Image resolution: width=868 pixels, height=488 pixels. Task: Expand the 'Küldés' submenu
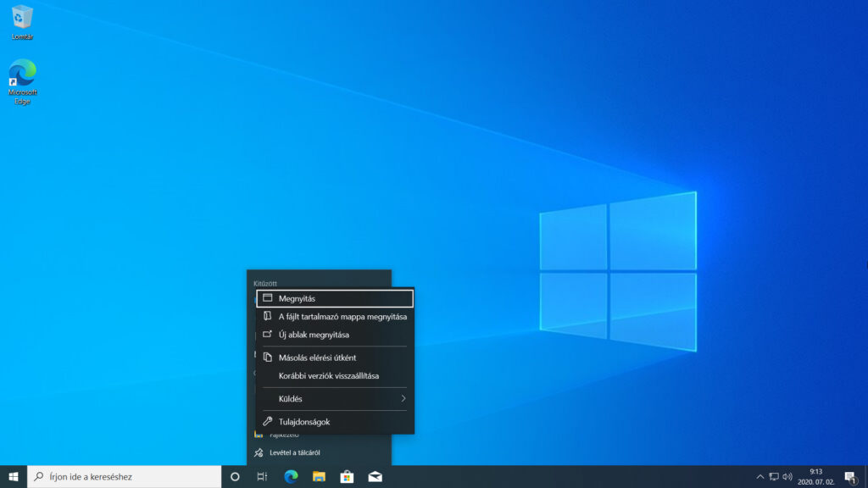[335, 398]
